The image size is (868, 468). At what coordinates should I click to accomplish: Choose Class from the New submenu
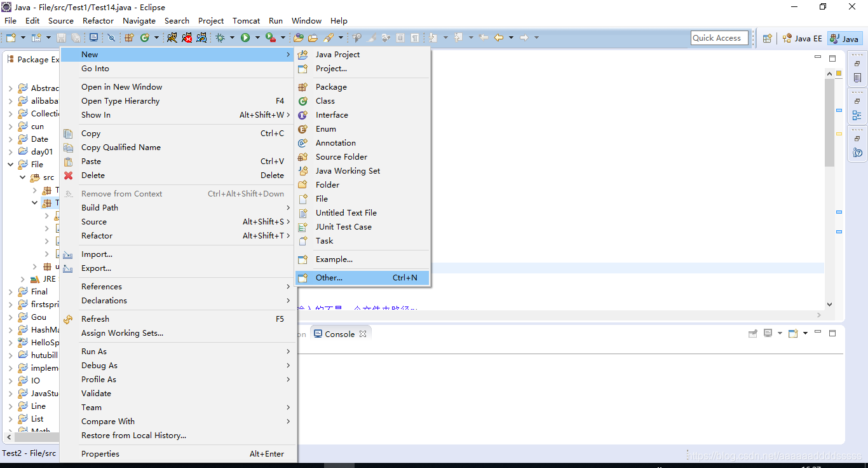362,101
